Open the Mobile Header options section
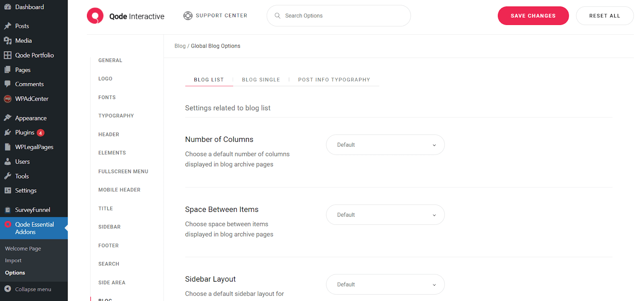This screenshot has width=644, height=301. (x=120, y=190)
